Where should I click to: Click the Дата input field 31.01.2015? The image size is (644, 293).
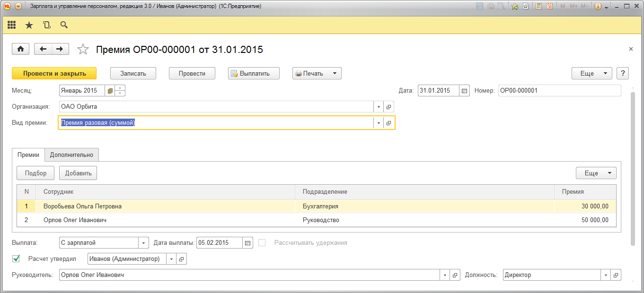click(x=439, y=91)
